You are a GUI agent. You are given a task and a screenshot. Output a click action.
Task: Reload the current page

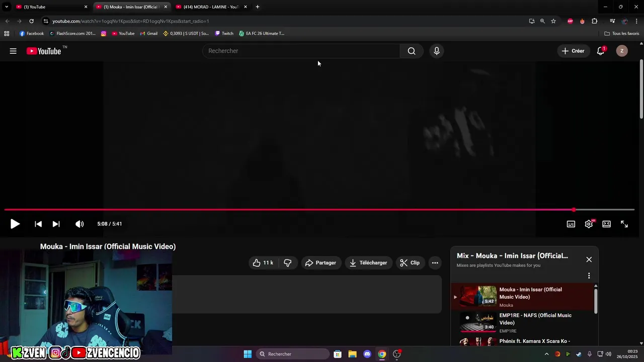(x=31, y=21)
